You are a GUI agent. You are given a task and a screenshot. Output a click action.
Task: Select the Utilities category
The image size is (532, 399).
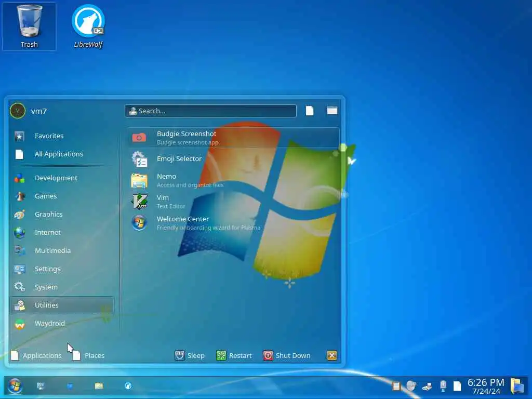coord(62,305)
